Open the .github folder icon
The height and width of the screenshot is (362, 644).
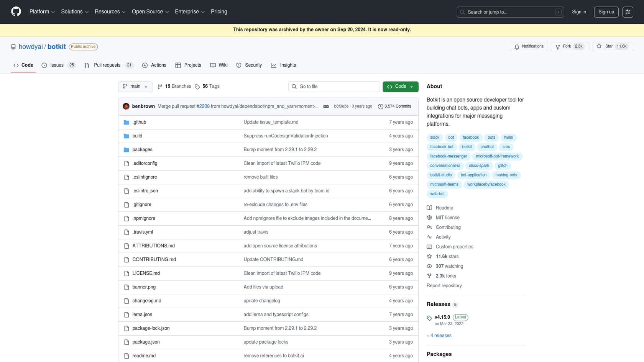click(127, 122)
